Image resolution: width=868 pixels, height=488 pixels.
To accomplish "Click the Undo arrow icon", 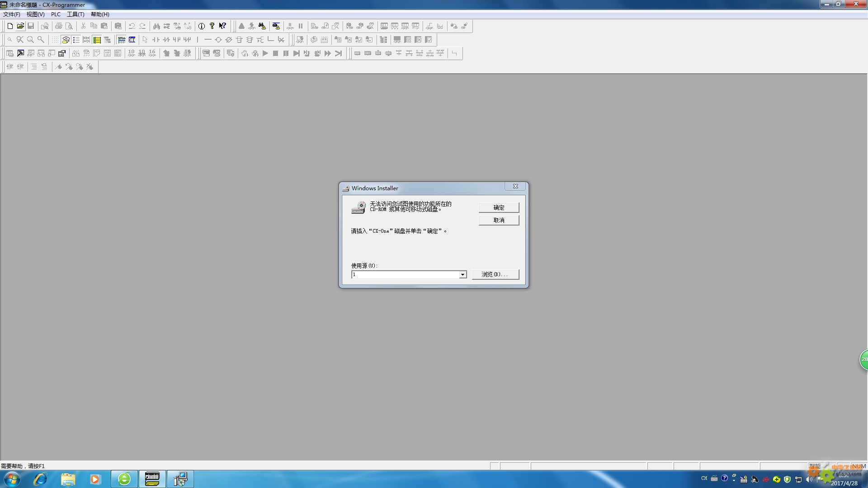I will click(x=132, y=26).
